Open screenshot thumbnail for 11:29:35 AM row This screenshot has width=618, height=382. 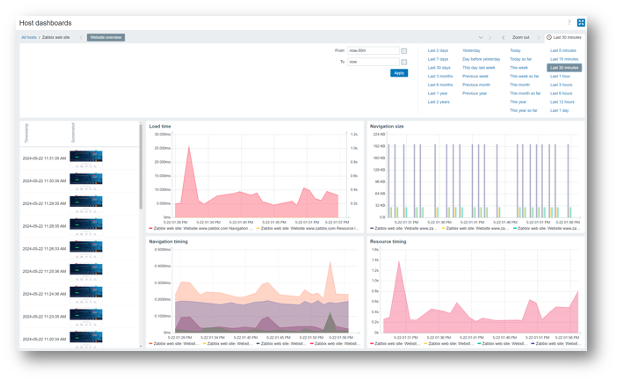click(x=86, y=204)
